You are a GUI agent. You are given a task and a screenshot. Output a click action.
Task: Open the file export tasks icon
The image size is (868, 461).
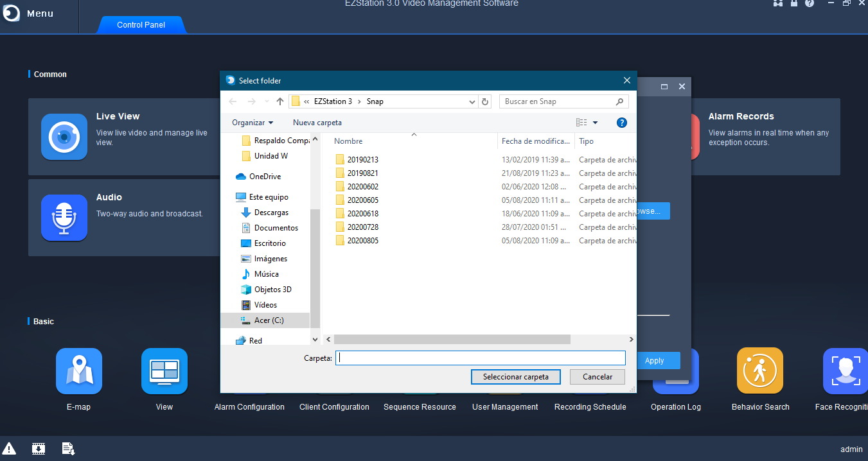(x=68, y=449)
